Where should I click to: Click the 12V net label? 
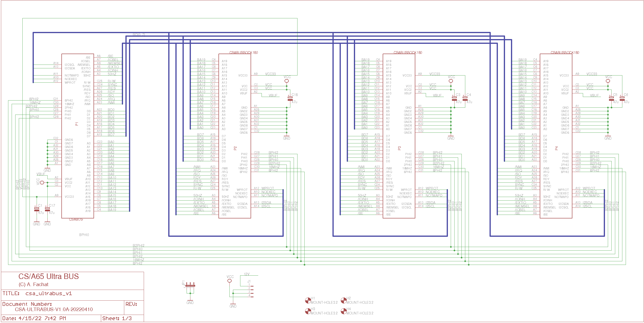coord(247,274)
